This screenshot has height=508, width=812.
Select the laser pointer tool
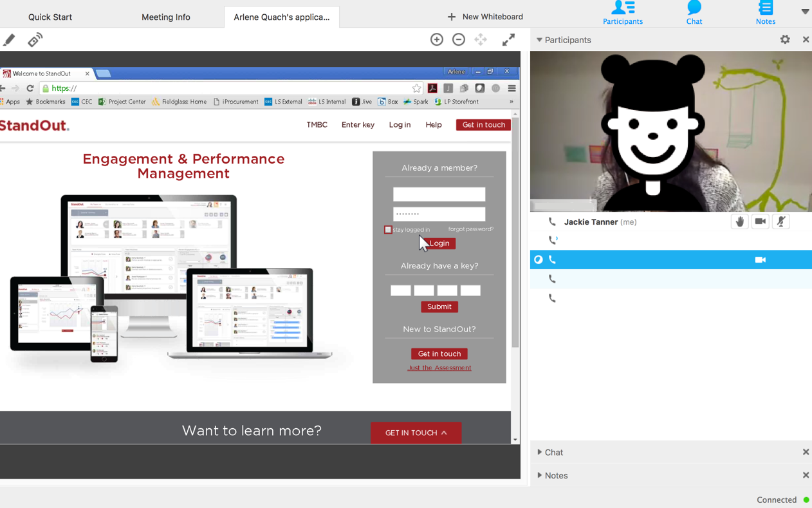35,40
